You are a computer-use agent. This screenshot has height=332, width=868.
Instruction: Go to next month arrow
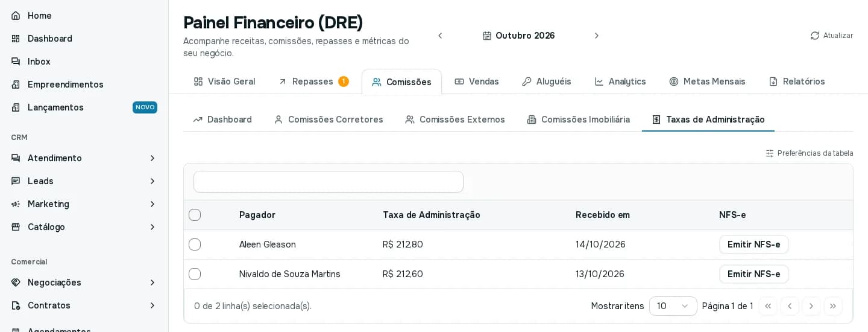click(597, 36)
